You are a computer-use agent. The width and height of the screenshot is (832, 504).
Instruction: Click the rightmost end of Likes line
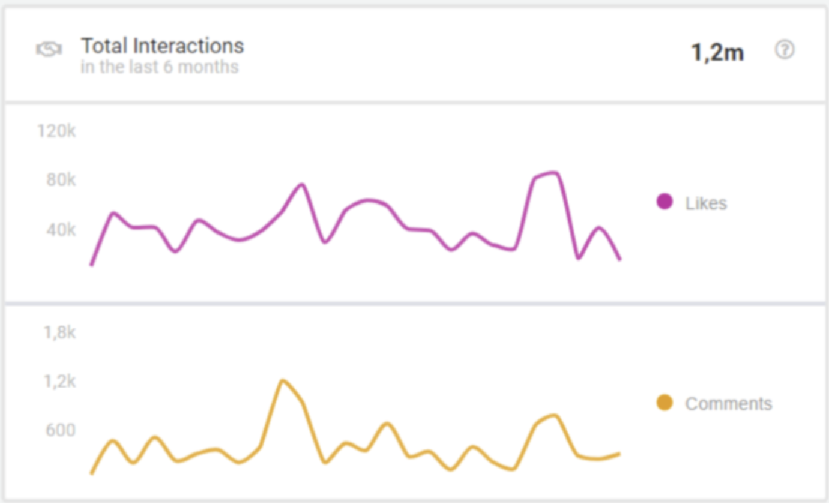[619, 259]
